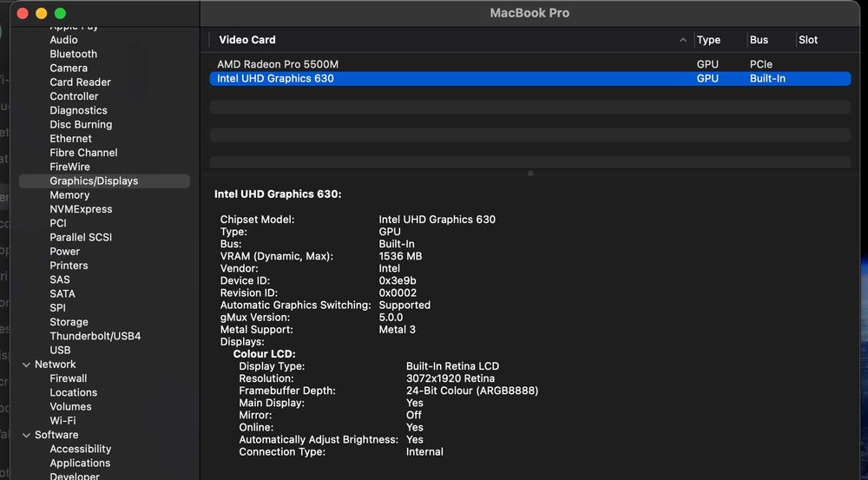
Task: Select Intel UHD Graphics 630 row
Action: click(x=529, y=79)
